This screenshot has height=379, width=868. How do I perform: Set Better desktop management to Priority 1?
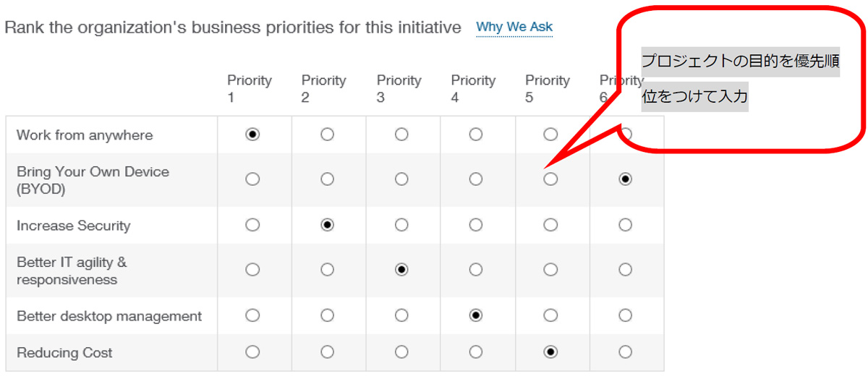252,315
